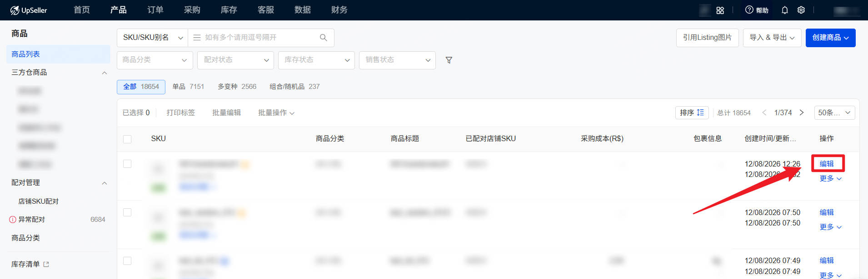Click the 1/374 page indicator
868x279 pixels.
783,113
